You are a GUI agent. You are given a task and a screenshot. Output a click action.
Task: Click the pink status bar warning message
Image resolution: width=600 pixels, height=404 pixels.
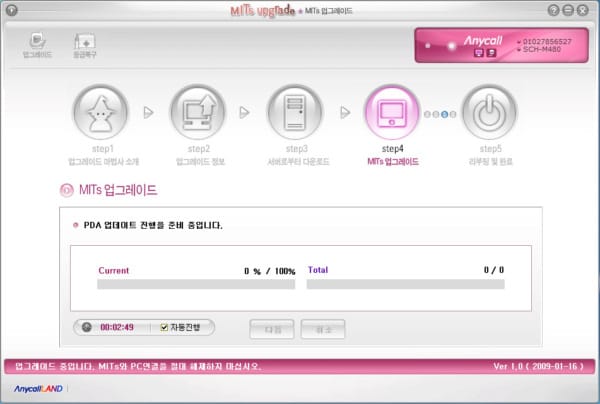tap(138, 367)
